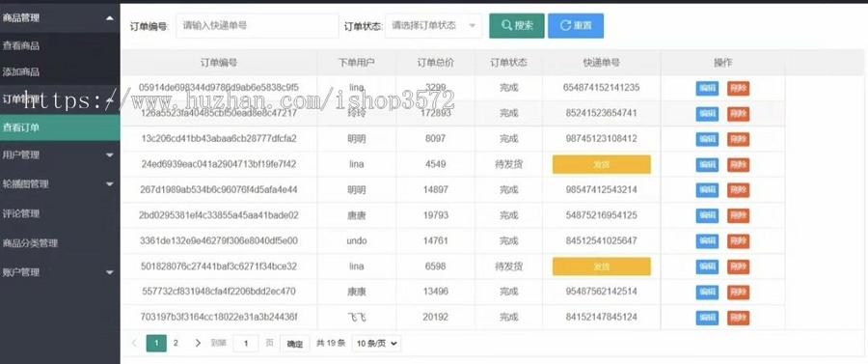This screenshot has height=364, width=868.
Task: Collapse the 商品管理 menu arrow
Action: (110, 18)
